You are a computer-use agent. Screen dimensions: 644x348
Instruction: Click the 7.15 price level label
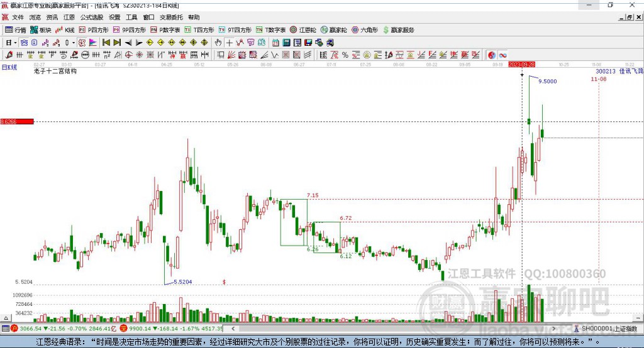point(313,195)
